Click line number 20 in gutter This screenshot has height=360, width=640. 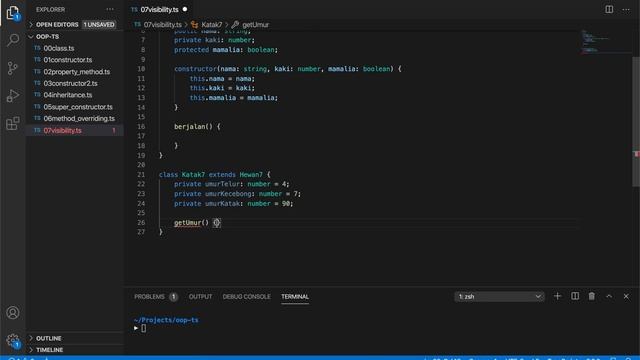coord(141,165)
